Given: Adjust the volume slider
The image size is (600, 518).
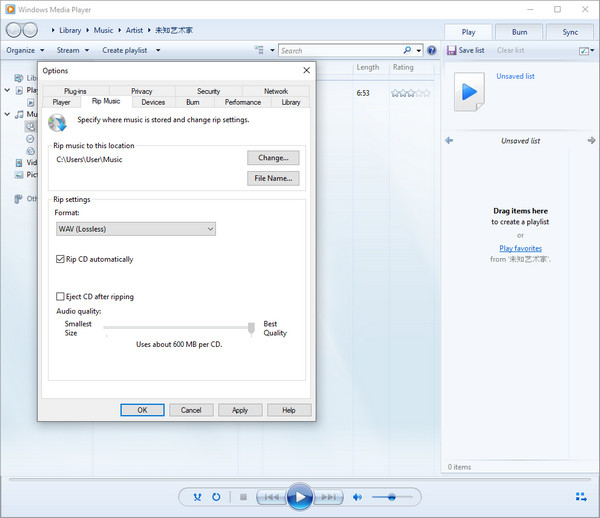Looking at the screenshot, I should (392, 497).
